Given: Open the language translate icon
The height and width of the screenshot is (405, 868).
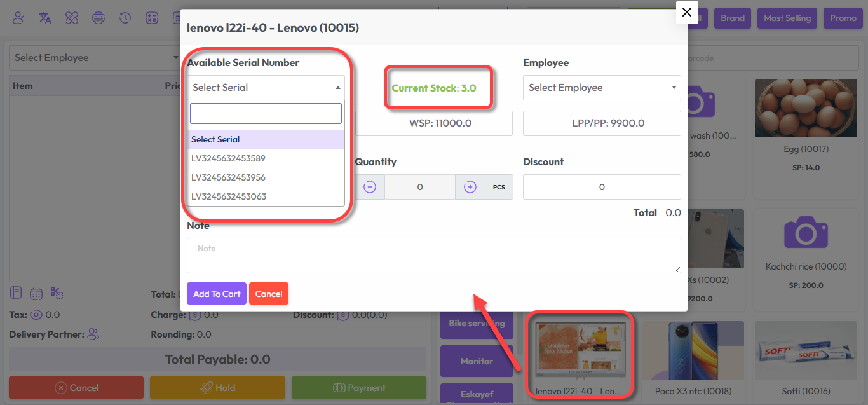Looking at the screenshot, I should tap(45, 18).
